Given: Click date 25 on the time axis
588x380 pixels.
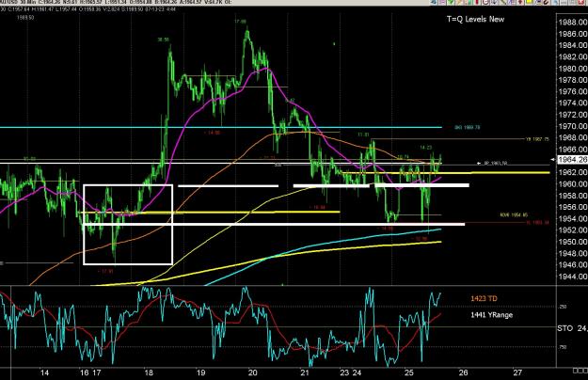Looking at the screenshot, I should (409, 372).
